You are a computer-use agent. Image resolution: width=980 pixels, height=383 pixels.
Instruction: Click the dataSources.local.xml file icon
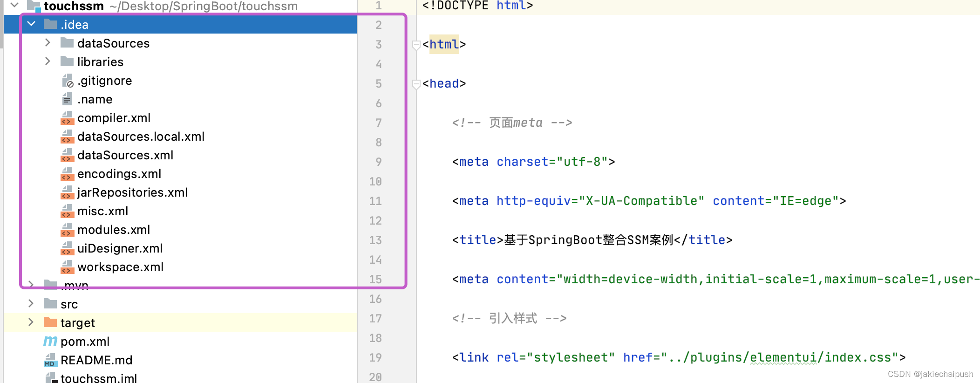68,137
